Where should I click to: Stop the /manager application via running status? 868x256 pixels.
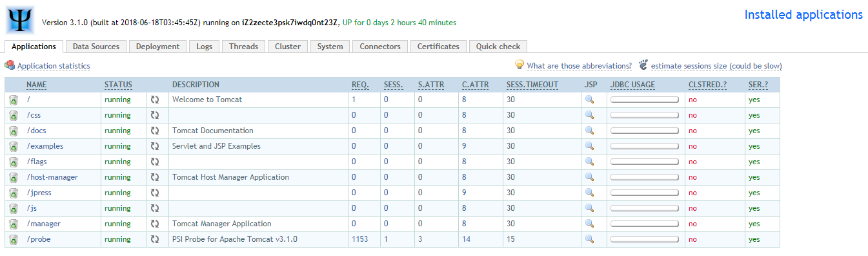point(117,224)
